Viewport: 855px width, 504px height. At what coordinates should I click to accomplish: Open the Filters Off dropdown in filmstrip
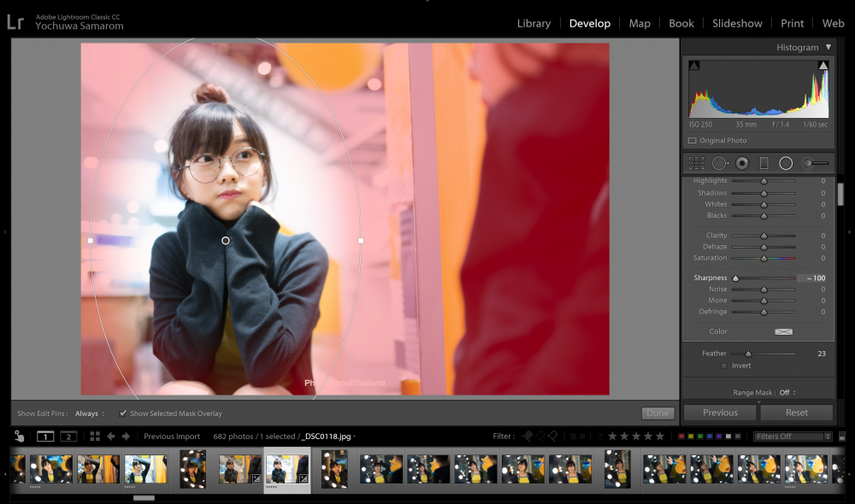tap(793, 437)
